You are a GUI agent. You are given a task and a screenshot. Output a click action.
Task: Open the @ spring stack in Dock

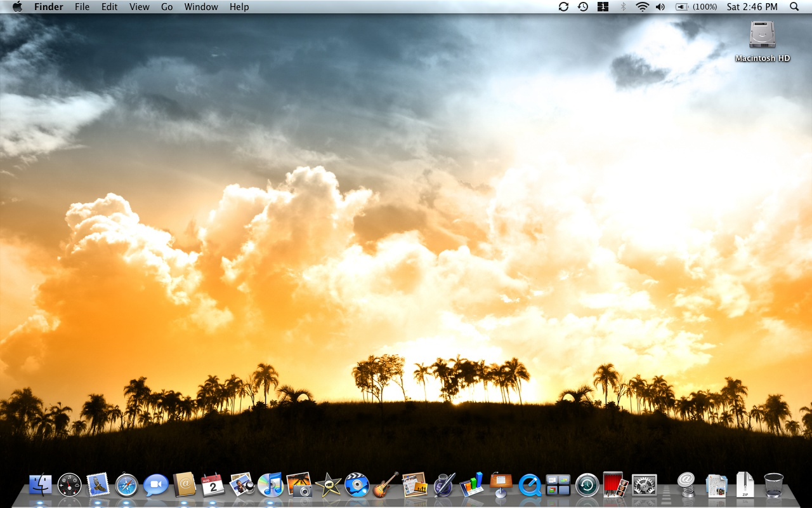[x=686, y=485]
